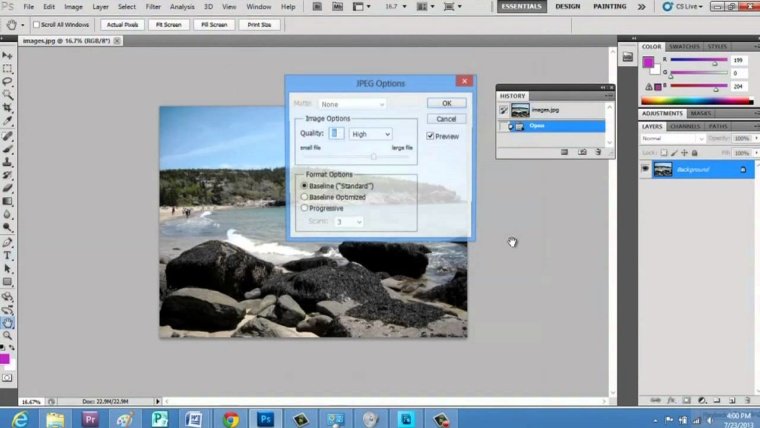
Task: Open Premiere Pro from the taskbar
Action: tap(90, 419)
